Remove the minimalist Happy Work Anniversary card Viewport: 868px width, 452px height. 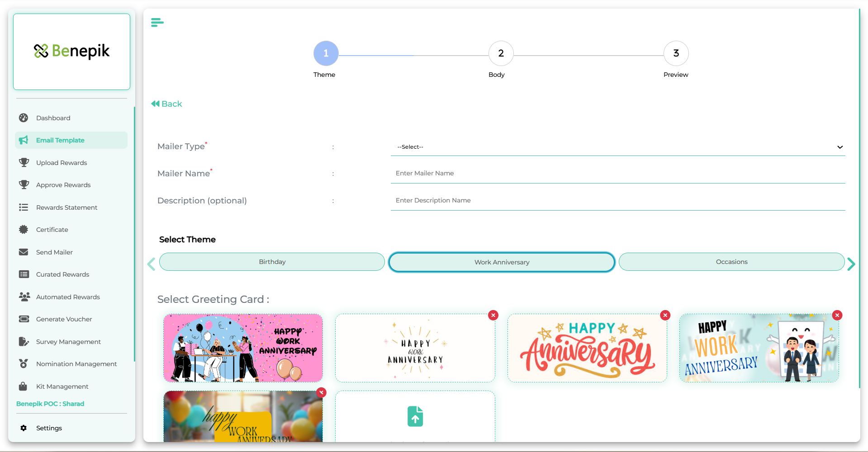pos(493,315)
